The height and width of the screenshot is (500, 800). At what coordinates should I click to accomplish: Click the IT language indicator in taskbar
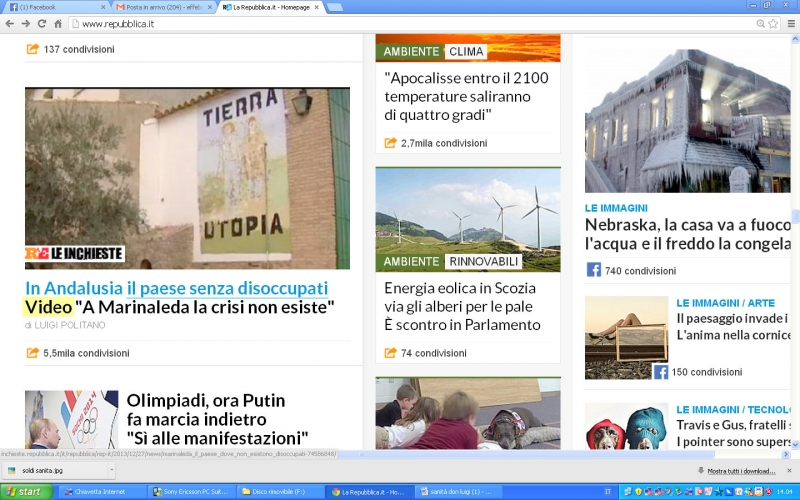(607, 492)
